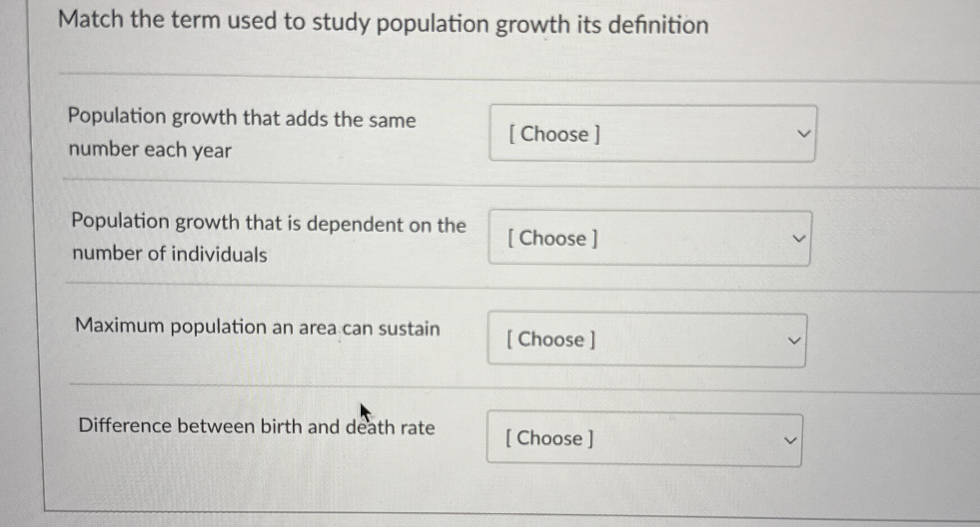Click the chevron on the first Choose dropdown
This screenshot has width=980, height=527.
[x=805, y=134]
